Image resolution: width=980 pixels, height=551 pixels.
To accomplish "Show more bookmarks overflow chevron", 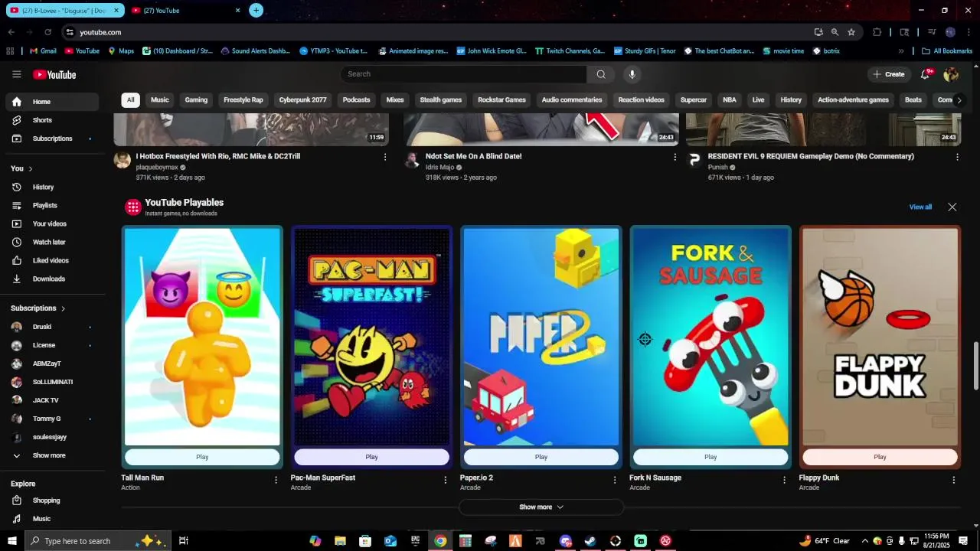I will 901,51.
